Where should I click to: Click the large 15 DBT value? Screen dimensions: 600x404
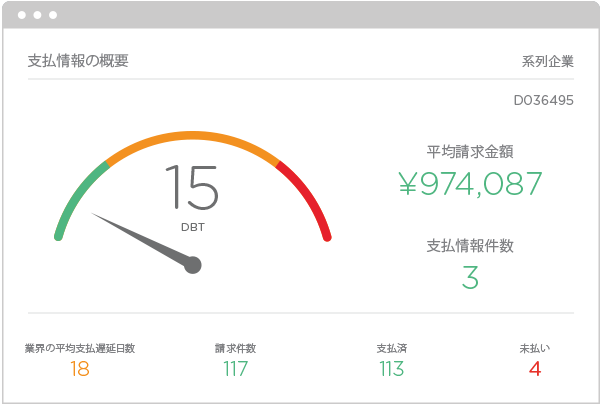[191, 187]
